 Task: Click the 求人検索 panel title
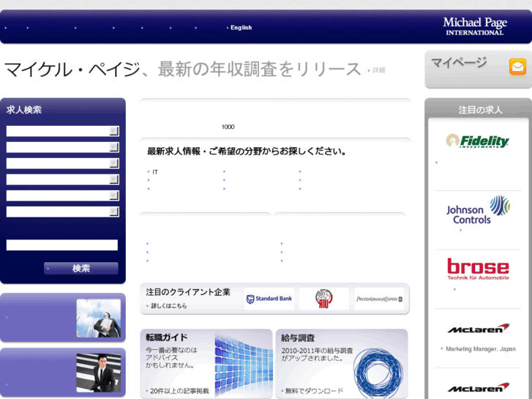click(23, 110)
